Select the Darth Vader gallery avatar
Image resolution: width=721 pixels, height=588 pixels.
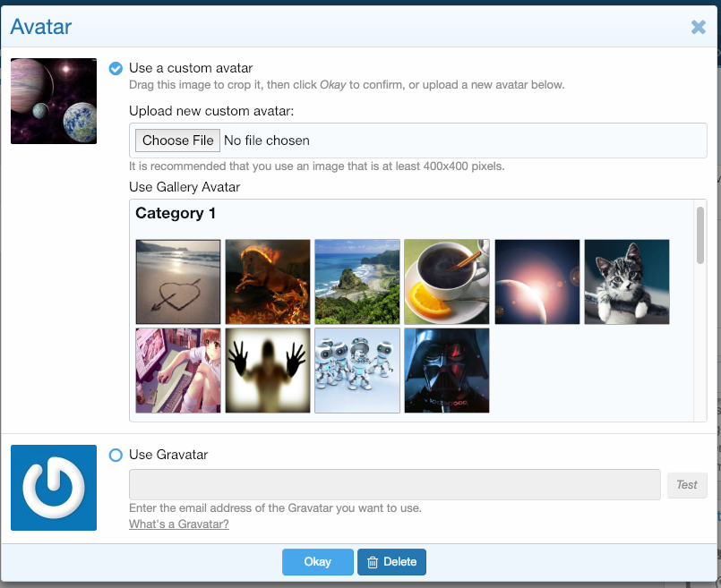tap(447, 371)
